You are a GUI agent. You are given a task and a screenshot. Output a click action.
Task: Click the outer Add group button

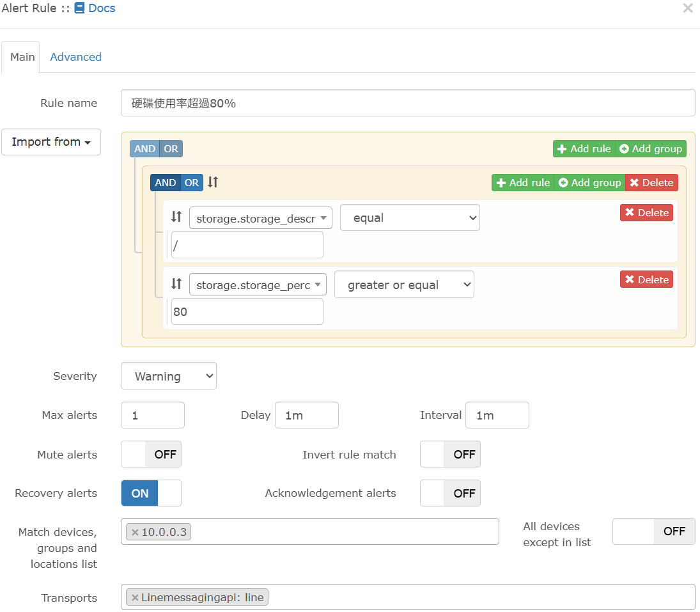pos(651,148)
